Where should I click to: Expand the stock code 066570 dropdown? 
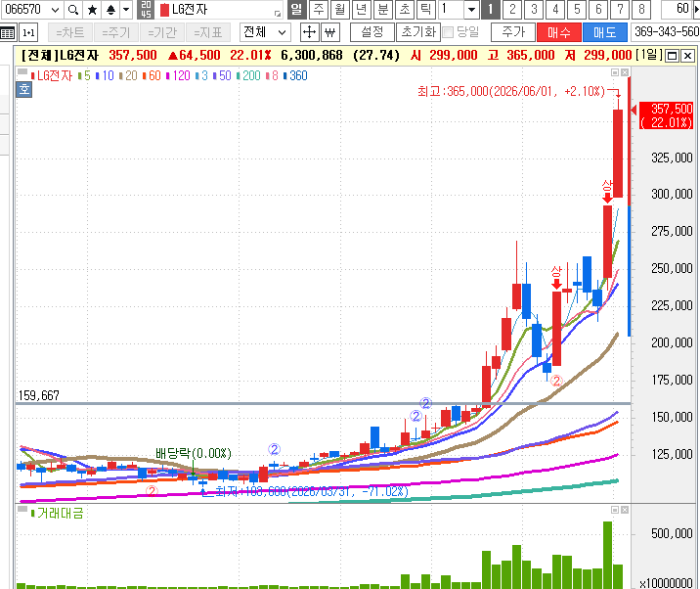click(55, 10)
